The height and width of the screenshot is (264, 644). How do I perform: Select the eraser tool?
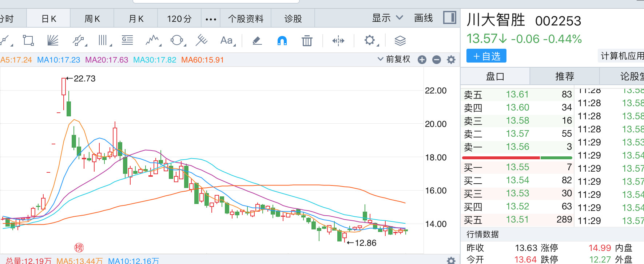[257, 40]
